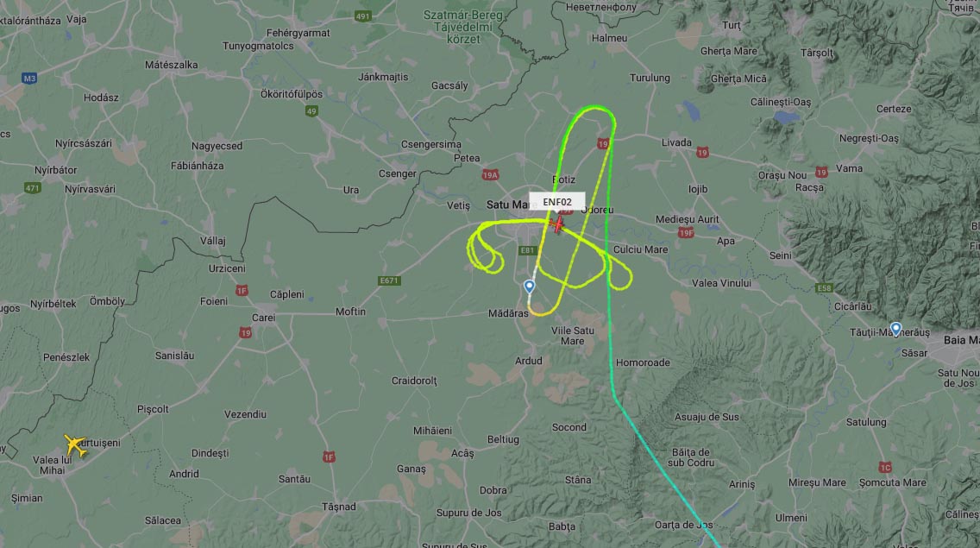Screen dimensions: 980x548
Task: Click the ENF02 callsign label
Action: pyautogui.click(x=557, y=201)
